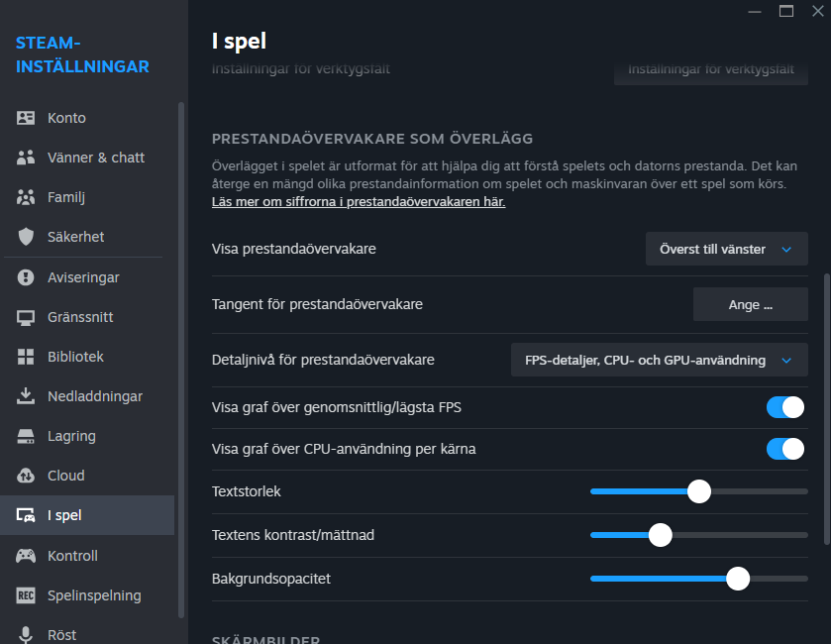Toggle CPU-användning per kärna graph switch
831x644 pixels.
[x=785, y=449]
